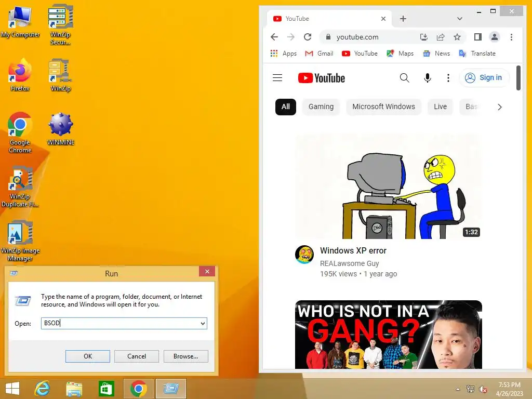Open the Translate bookmark
Viewport: 532px width, 399px height.
click(477, 54)
